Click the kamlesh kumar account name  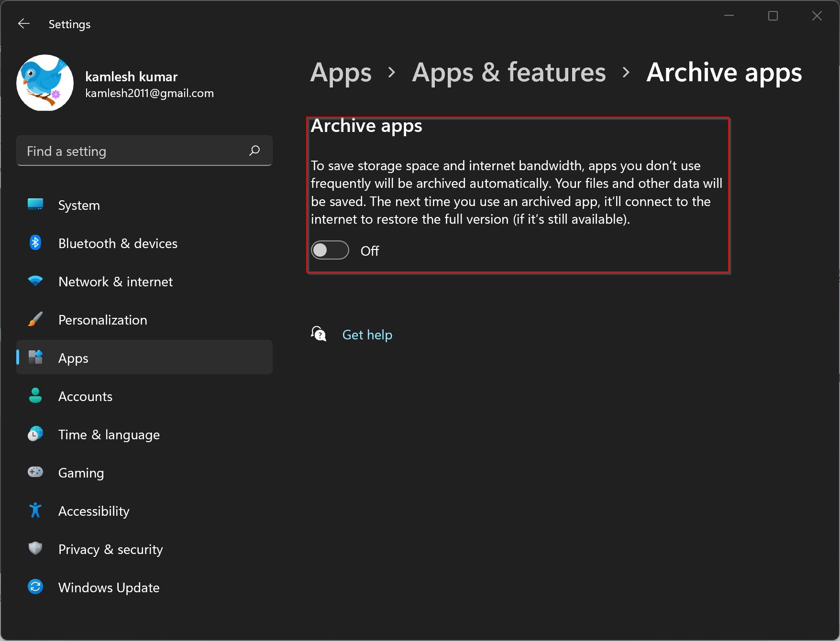point(132,76)
